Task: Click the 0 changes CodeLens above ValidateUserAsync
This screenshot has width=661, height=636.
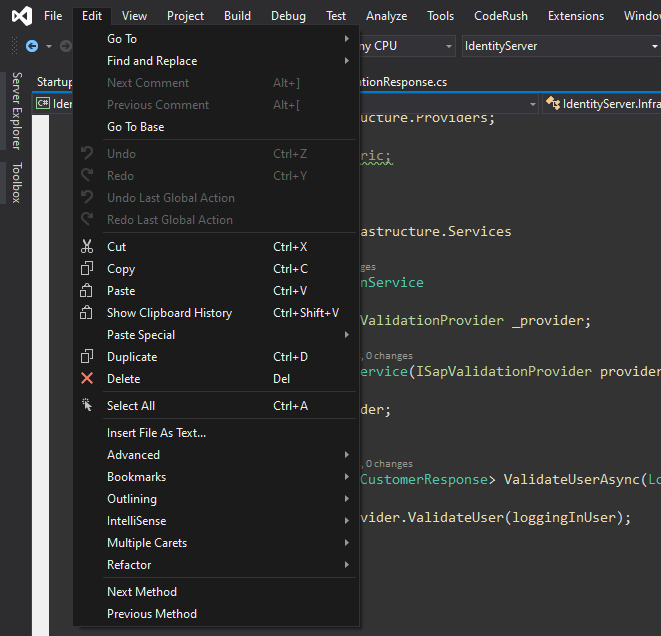Action: (x=389, y=464)
